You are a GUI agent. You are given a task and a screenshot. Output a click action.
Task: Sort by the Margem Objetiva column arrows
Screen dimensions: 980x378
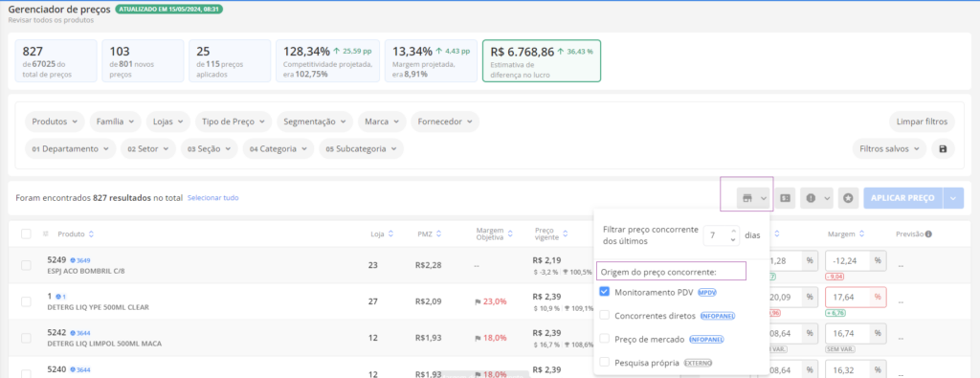pos(511,234)
